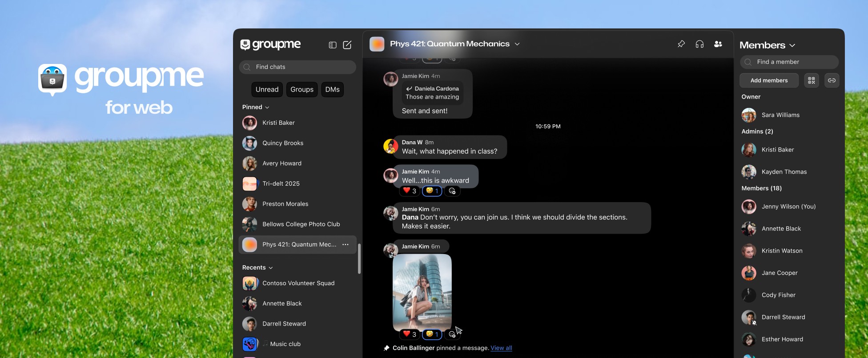Open options dots for Phys 421 chat
Viewport: 868px width, 358px height.
[346, 245]
